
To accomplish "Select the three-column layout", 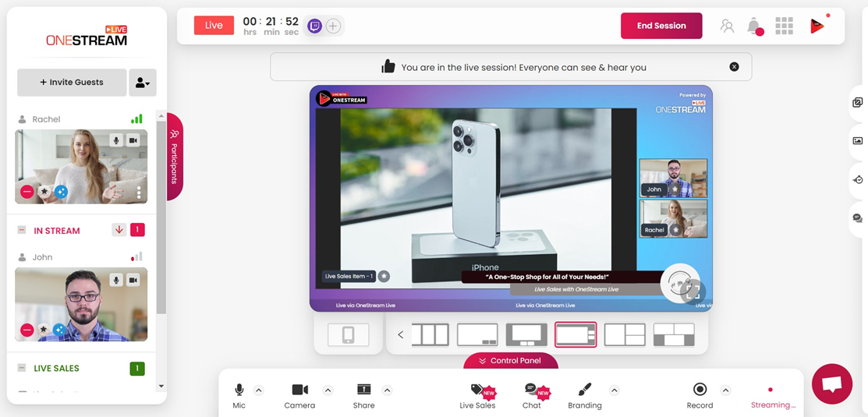I will coord(430,334).
